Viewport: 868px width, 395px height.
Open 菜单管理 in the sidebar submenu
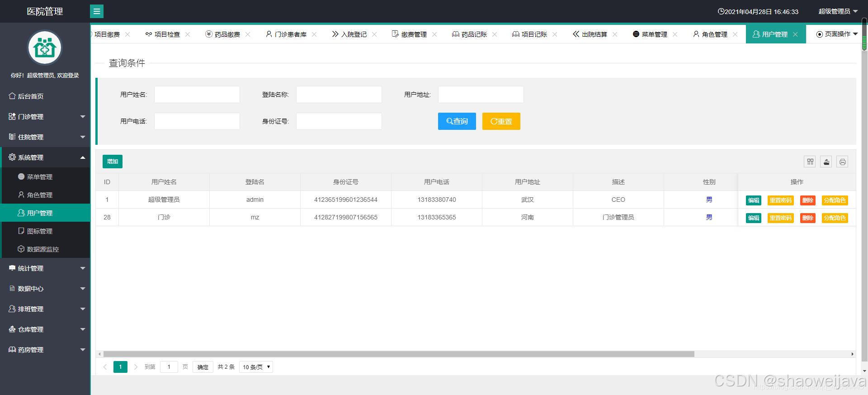[45, 176]
